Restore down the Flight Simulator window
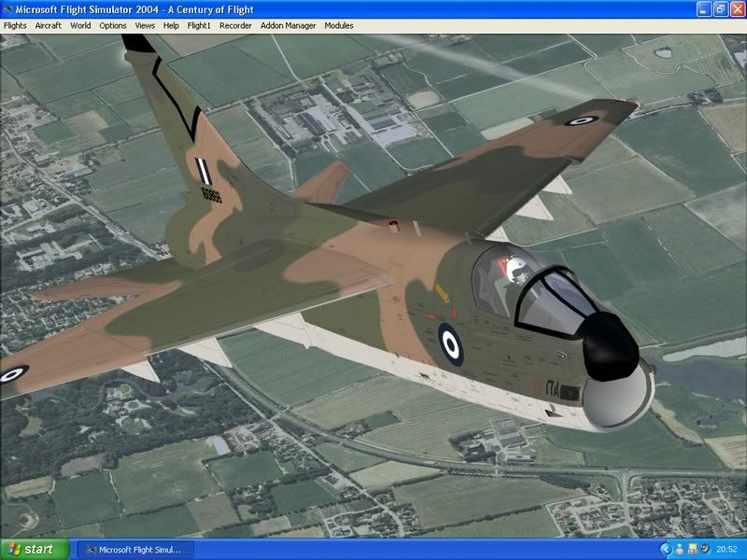The image size is (747, 560). 720,9
